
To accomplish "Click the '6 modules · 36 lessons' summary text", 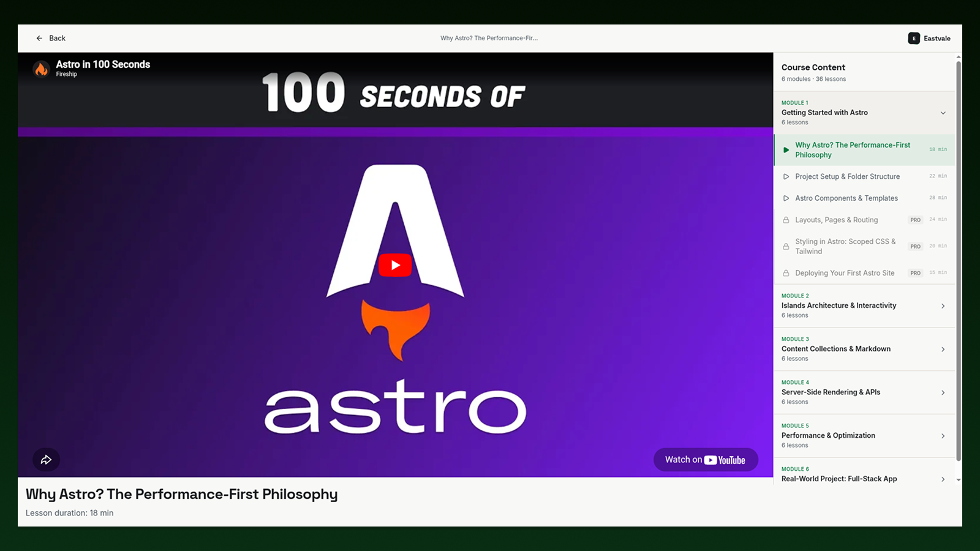I will click(x=813, y=79).
